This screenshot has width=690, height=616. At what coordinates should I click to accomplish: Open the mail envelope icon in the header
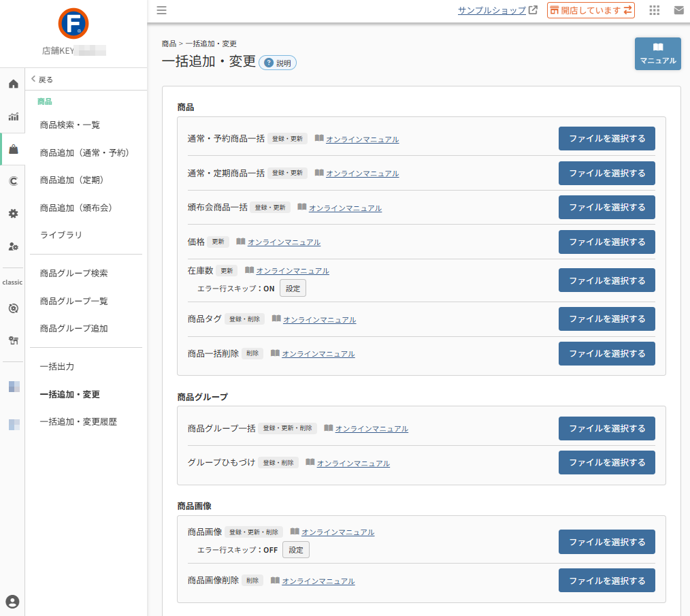[679, 10]
